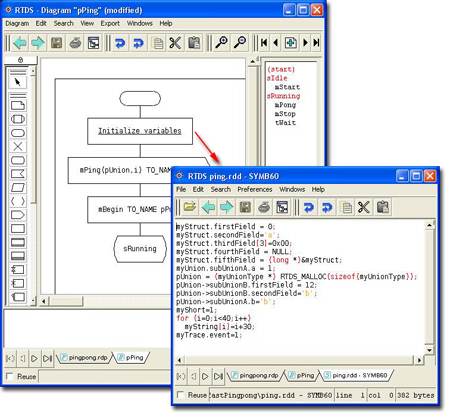Image resolution: width=450 pixels, height=419 pixels.
Task: Click the zoom in magnifier icon
Action: 221,43
